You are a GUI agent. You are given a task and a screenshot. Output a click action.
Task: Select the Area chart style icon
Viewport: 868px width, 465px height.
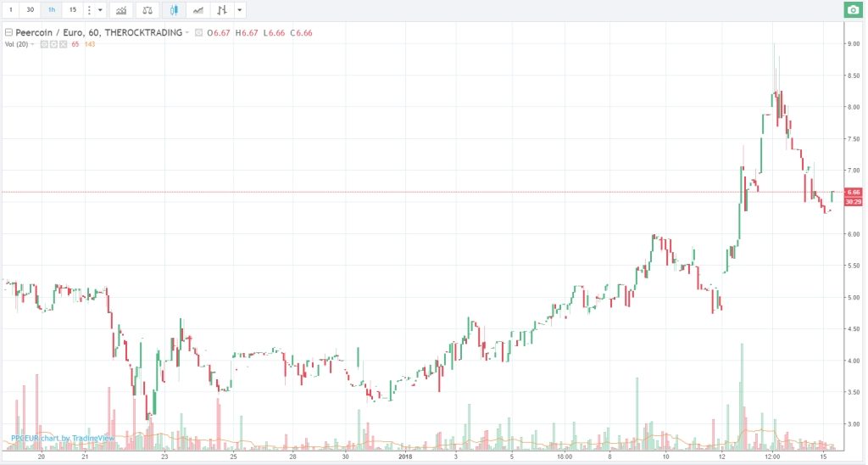(198, 10)
